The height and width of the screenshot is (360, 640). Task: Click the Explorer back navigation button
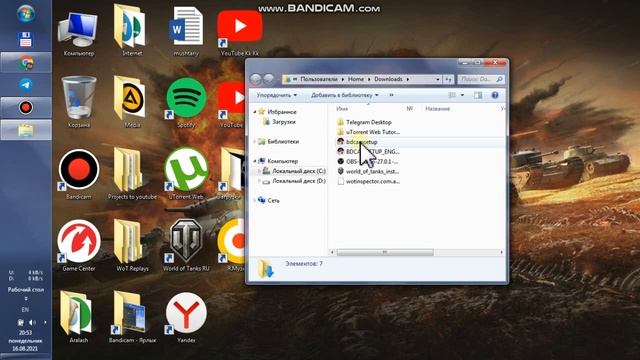click(x=256, y=79)
